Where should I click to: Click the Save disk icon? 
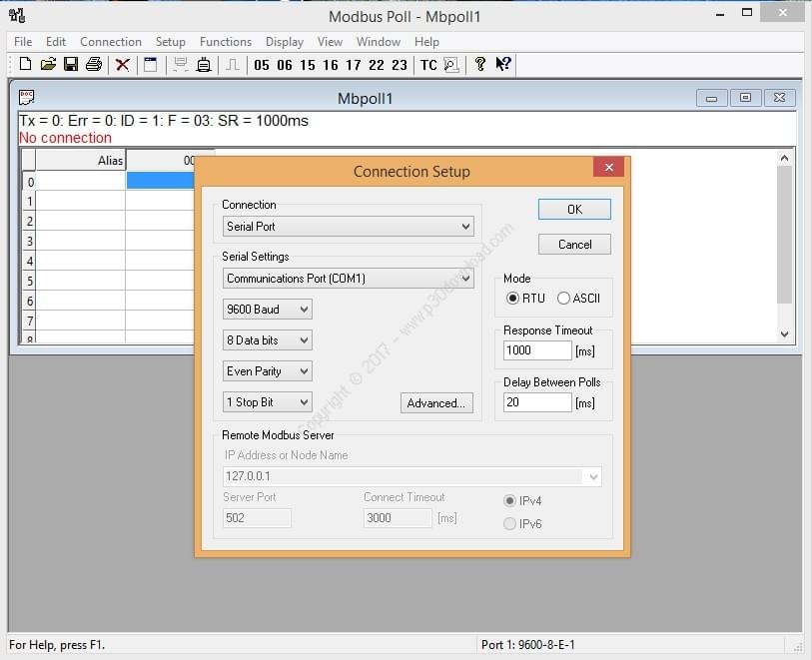(71, 65)
